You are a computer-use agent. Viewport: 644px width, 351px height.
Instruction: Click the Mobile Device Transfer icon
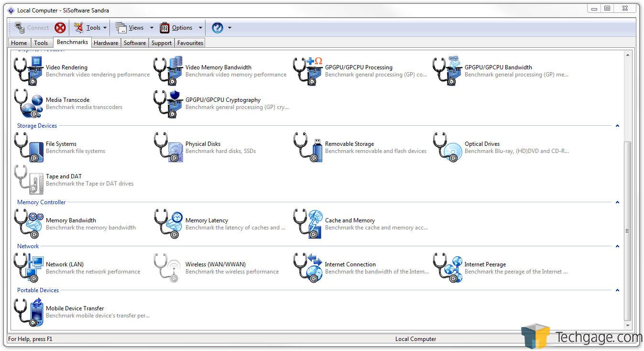tap(29, 312)
